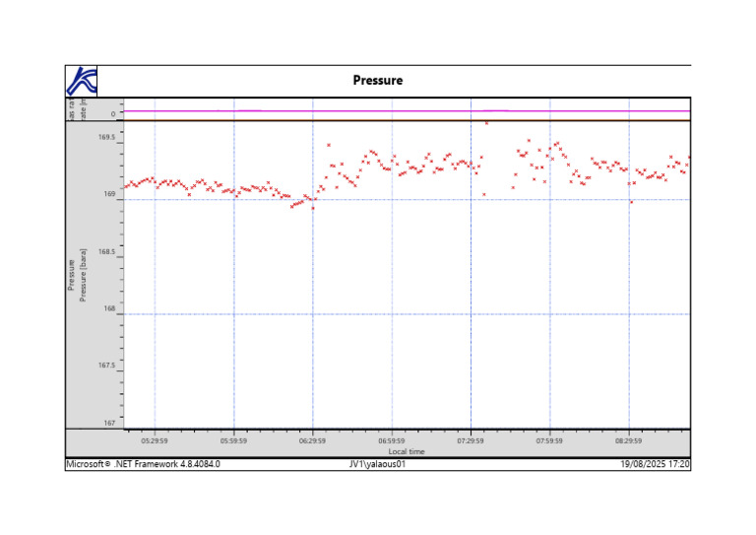Click the 168 y-axis label
This screenshot has height=535, width=756.
109,308
